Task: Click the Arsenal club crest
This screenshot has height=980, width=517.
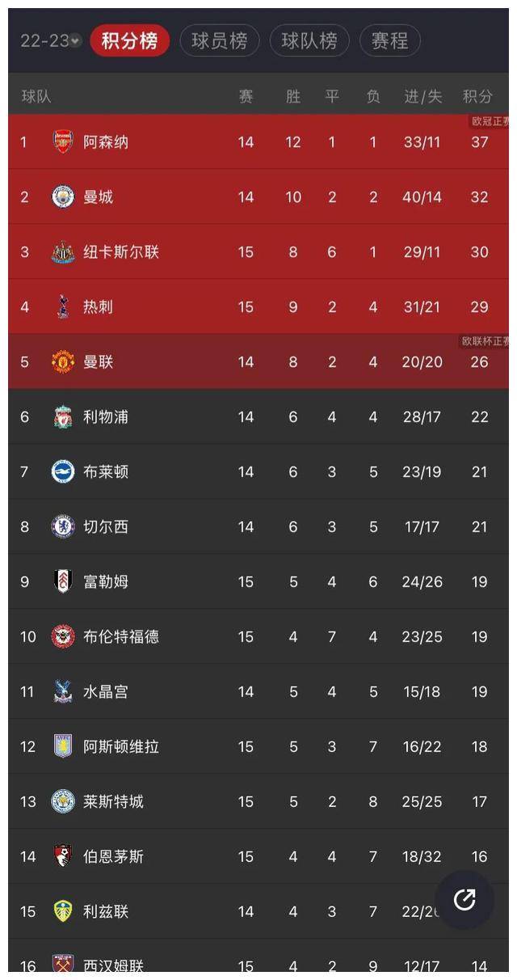Action: coord(63,142)
